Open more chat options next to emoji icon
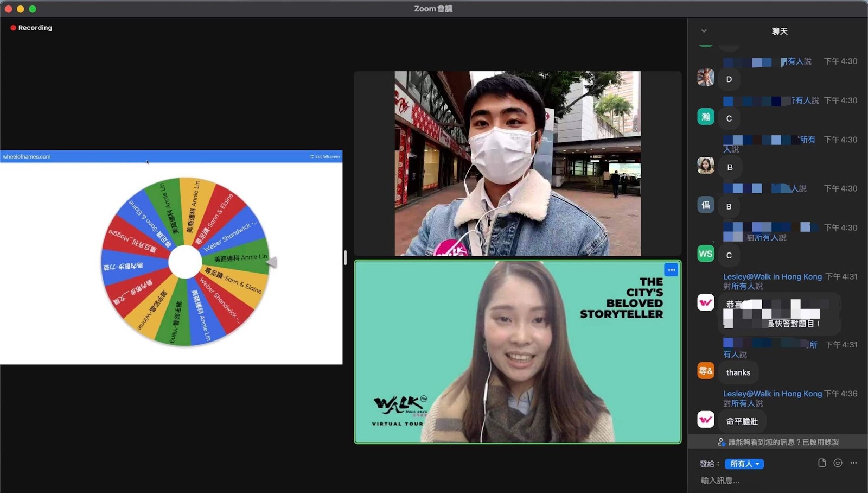 pos(853,463)
